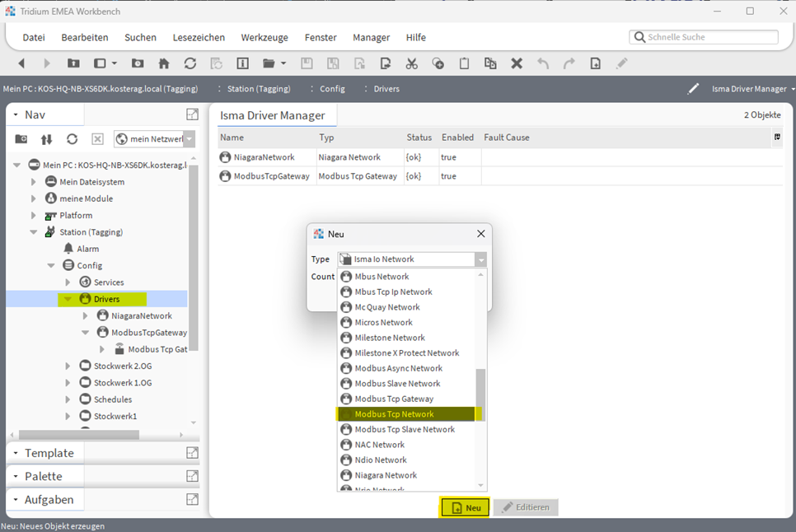This screenshot has height=532, width=796.
Task: Open the Bearbeiten menu
Action: point(85,38)
